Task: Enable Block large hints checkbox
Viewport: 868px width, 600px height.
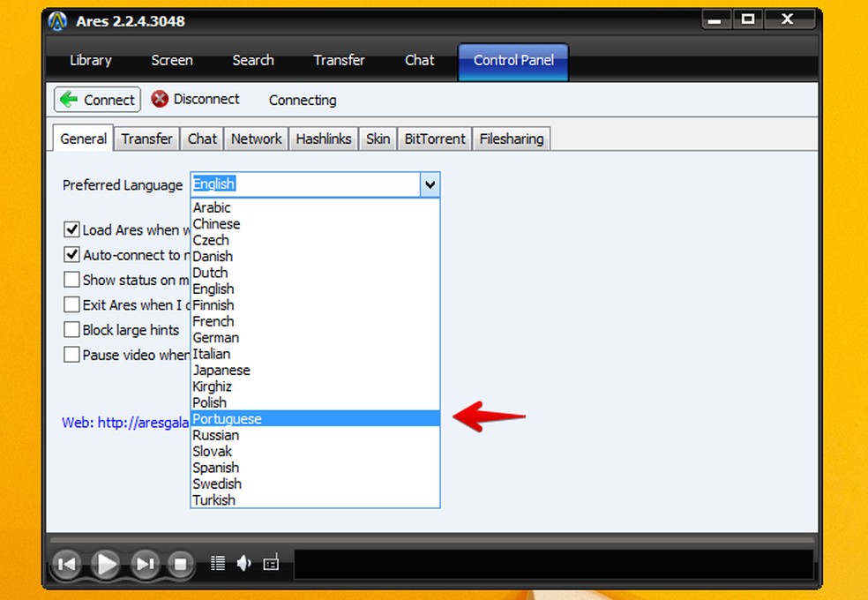Action: [71, 329]
